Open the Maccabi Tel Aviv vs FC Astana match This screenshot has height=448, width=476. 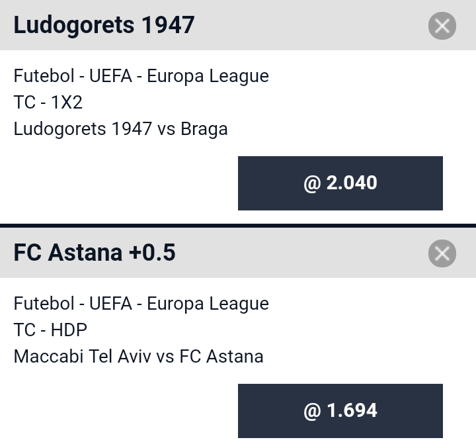(x=138, y=357)
